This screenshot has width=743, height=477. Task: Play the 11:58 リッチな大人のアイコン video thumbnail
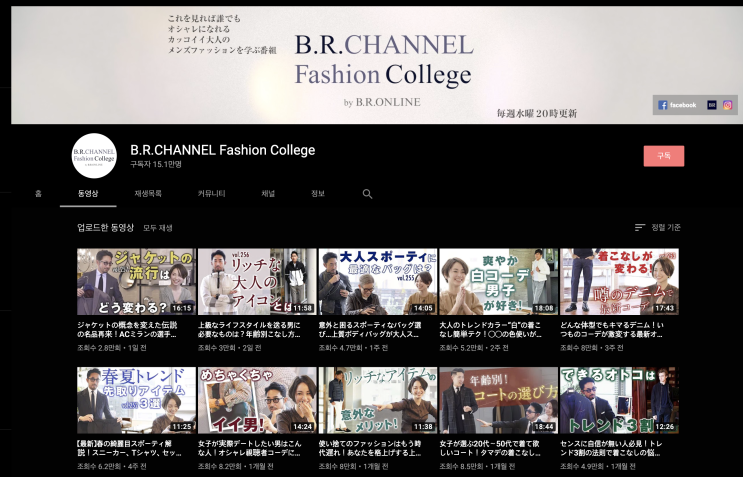click(x=257, y=281)
